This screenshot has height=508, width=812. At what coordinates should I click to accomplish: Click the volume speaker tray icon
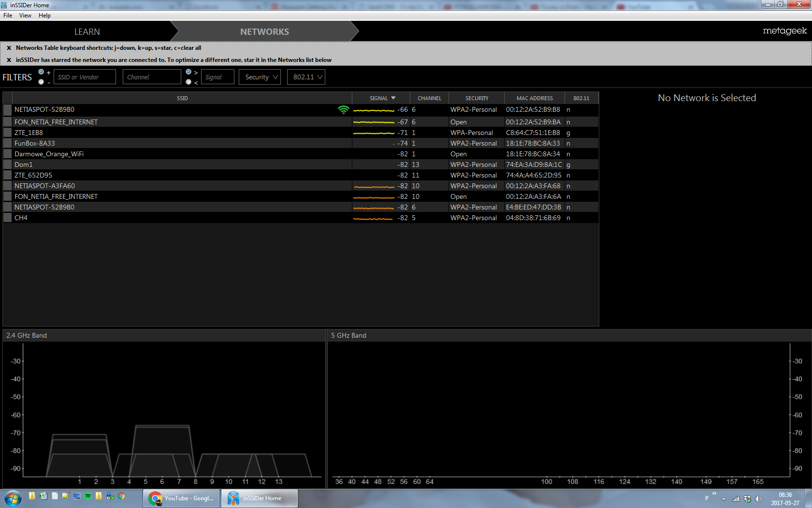coord(759,499)
